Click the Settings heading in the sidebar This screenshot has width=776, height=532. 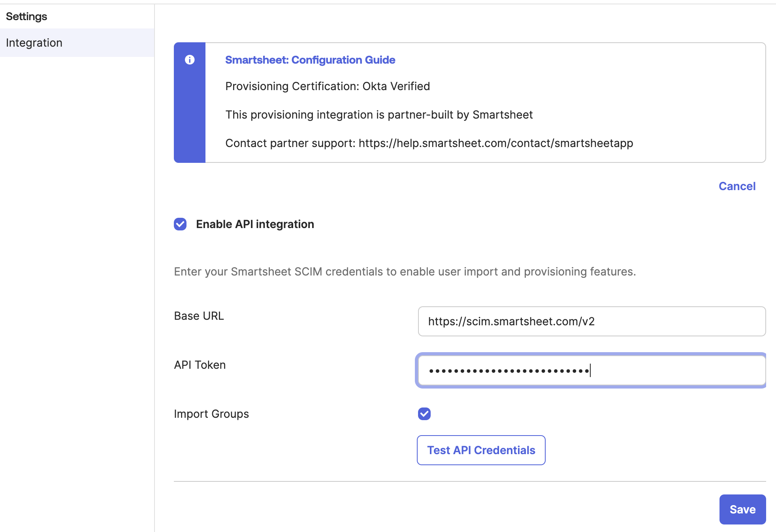26,17
